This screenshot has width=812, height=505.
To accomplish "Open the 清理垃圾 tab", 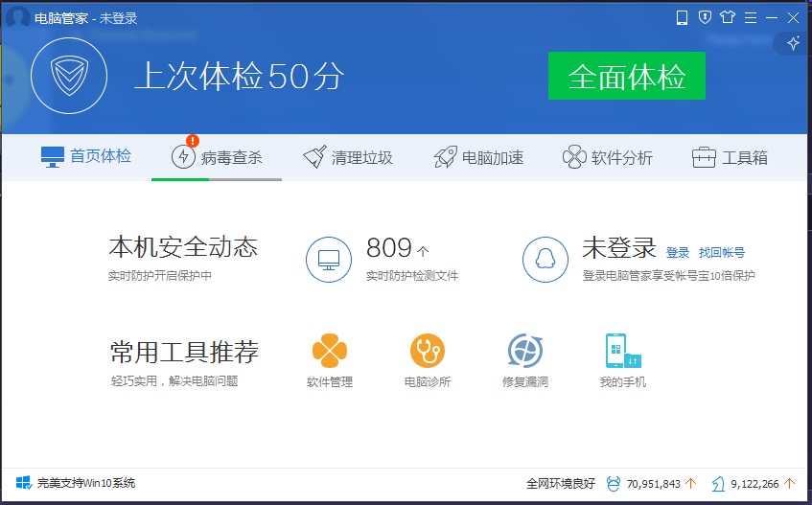I will pos(348,157).
